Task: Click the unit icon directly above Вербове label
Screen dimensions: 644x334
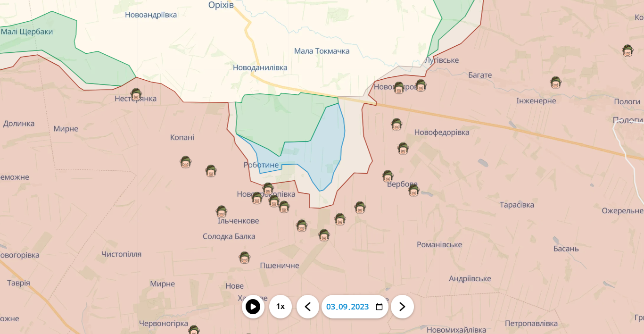Action: [388, 176]
